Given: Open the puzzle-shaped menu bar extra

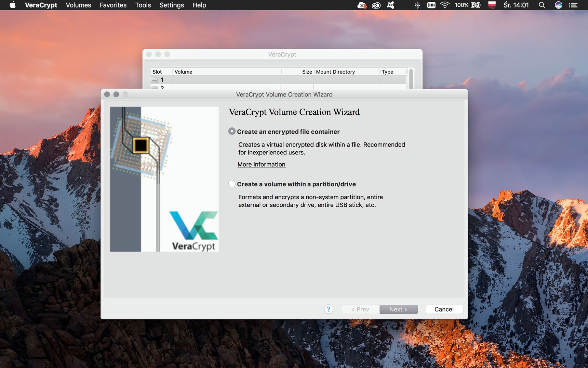Looking at the screenshot, I should tap(390, 5).
